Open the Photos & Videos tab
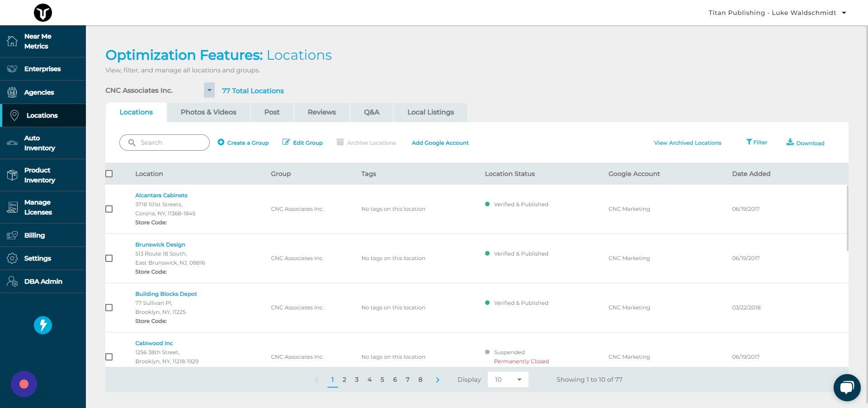This screenshot has height=408, width=868. (208, 112)
